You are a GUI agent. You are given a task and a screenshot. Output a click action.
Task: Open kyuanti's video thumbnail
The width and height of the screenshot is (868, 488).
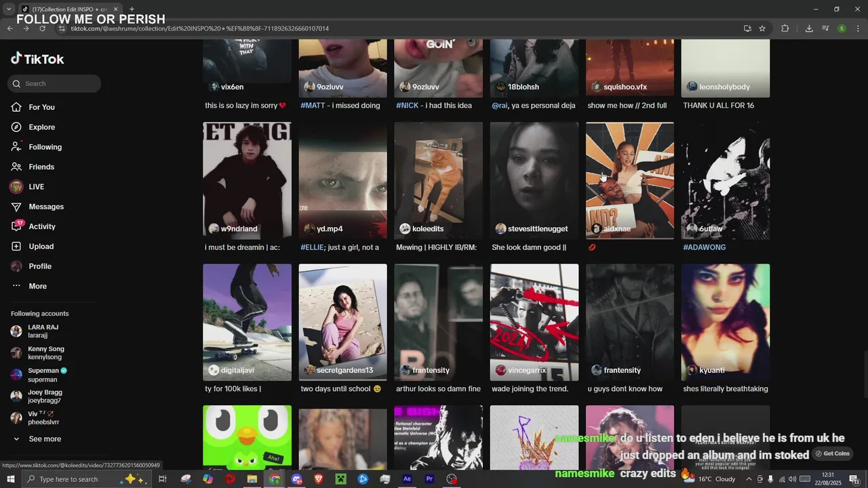[x=726, y=322]
